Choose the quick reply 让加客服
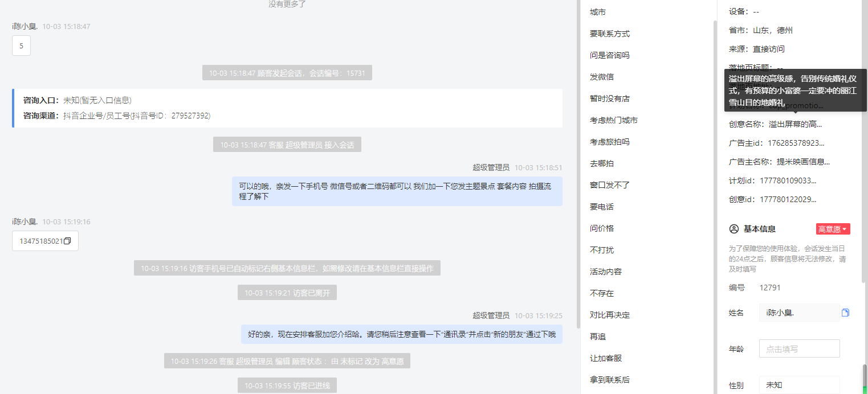 click(x=606, y=358)
